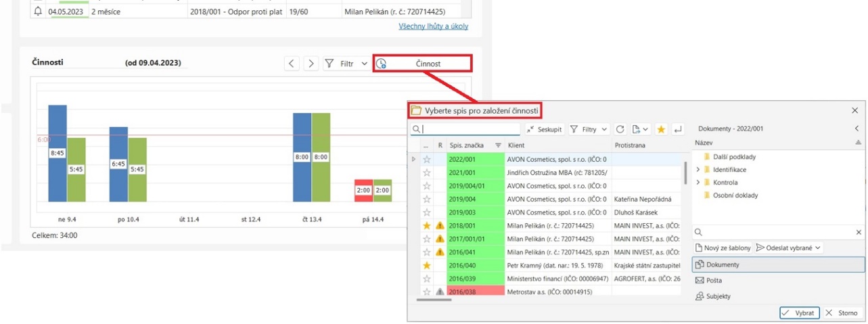Click the warning icon on row 2018/001
Image resolution: width=868 pixels, height=324 pixels.
(x=439, y=225)
